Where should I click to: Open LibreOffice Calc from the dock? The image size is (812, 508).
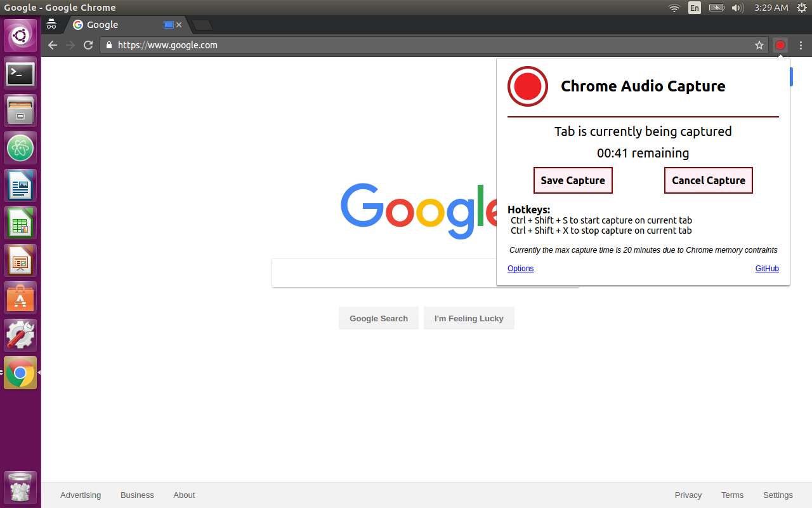tap(20, 222)
